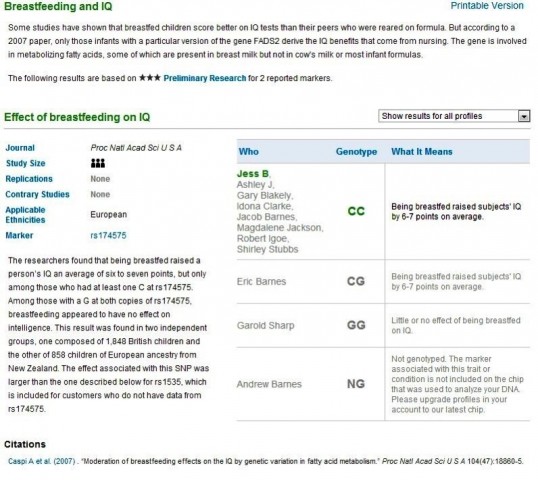Click the study size people icon
The width and height of the screenshot is (538, 480).
click(98, 163)
